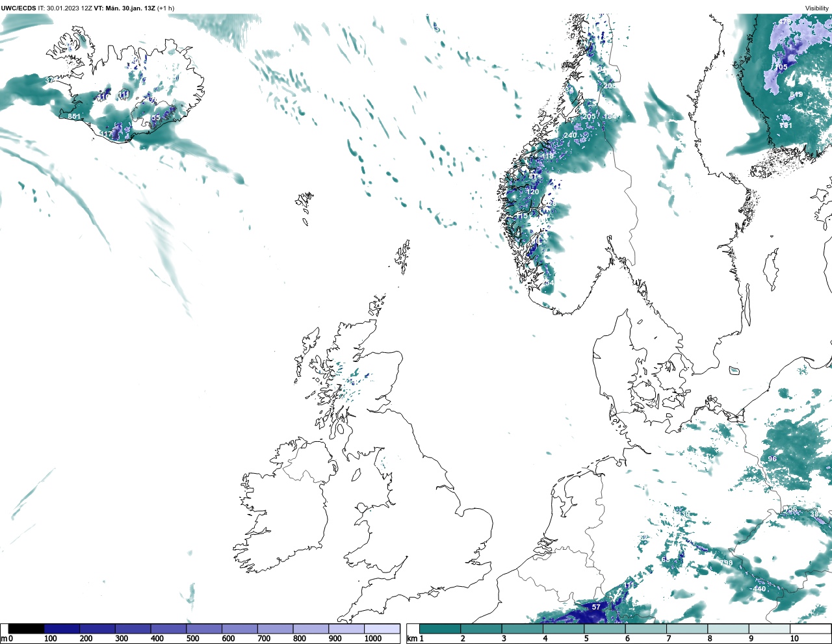Click the '105' value over Finland

pyautogui.click(x=781, y=67)
